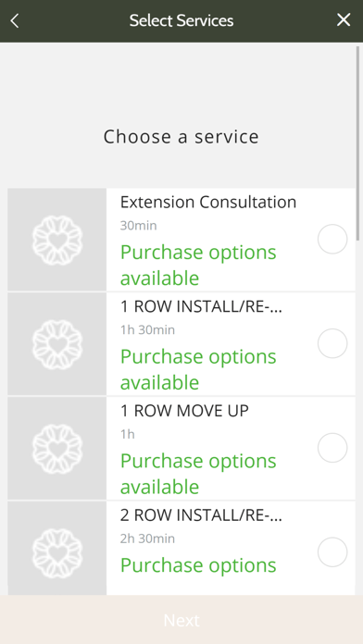The height and width of the screenshot is (644, 363).
Task: Tap the Extension Consultation flower logo thumbnail
Action: (x=57, y=240)
